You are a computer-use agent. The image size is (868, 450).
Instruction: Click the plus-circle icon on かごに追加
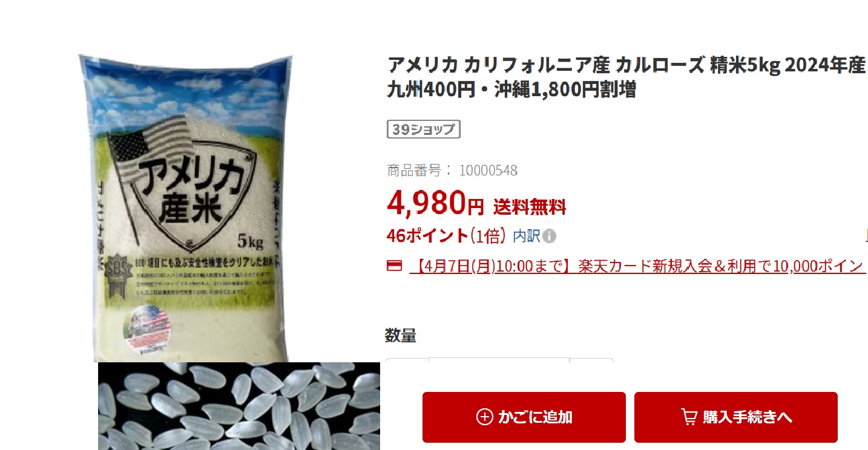tap(484, 417)
